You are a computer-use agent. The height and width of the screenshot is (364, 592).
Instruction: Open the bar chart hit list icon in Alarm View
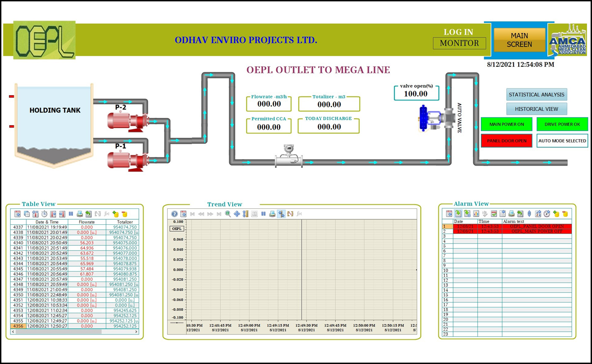[x=476, y=213]
